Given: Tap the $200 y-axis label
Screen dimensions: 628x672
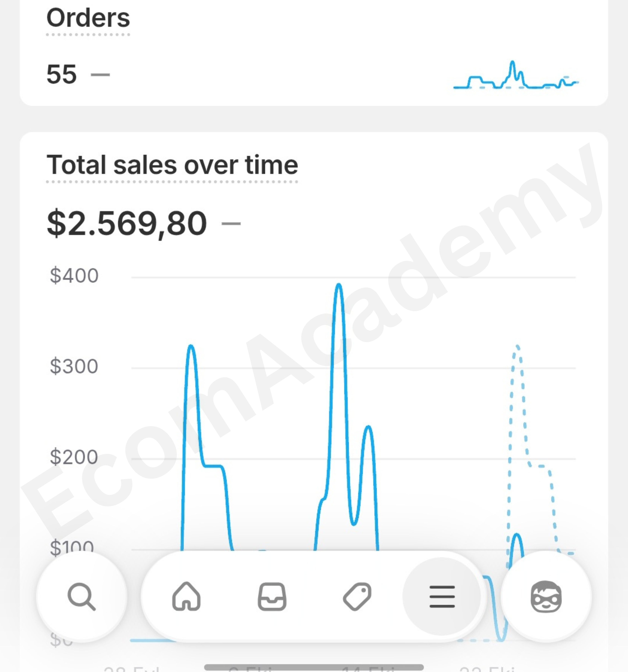Looking at the screenshot, I should tap(74, 457).
